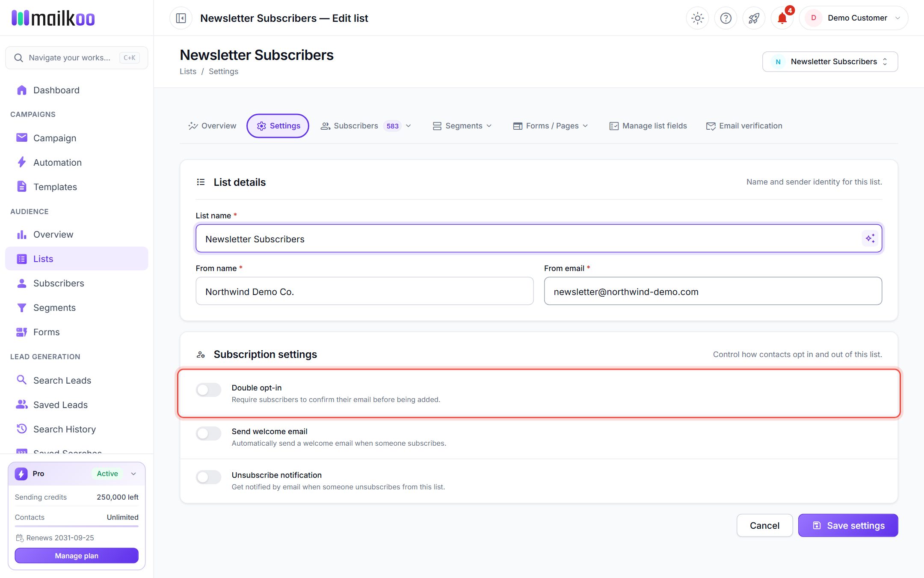Click the AI sparkle icon in List name

click(870, 238)
